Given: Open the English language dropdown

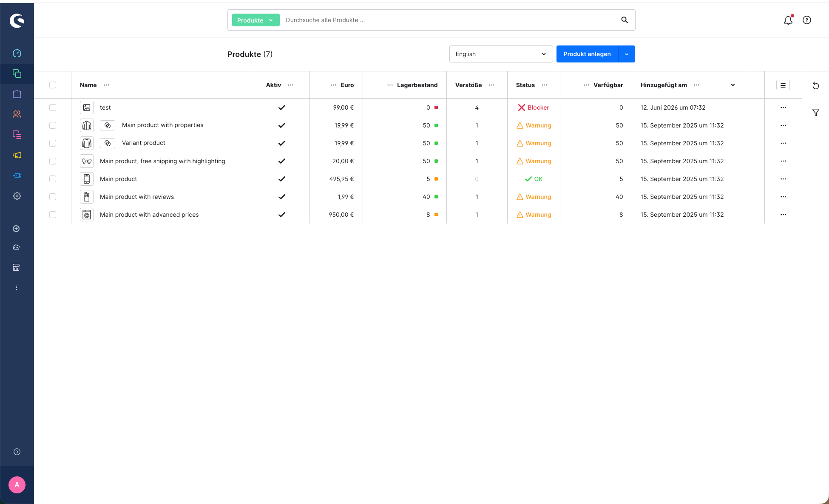Looking at the screenshot, I should pos(501,54).
